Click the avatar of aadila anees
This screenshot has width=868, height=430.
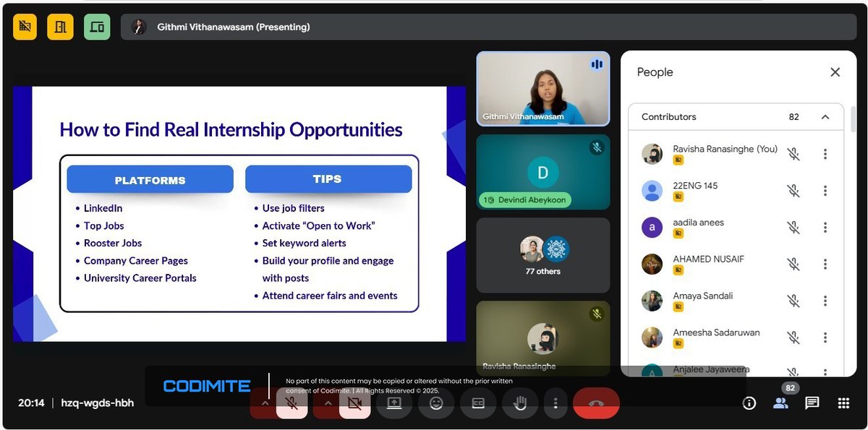[652, 228]
